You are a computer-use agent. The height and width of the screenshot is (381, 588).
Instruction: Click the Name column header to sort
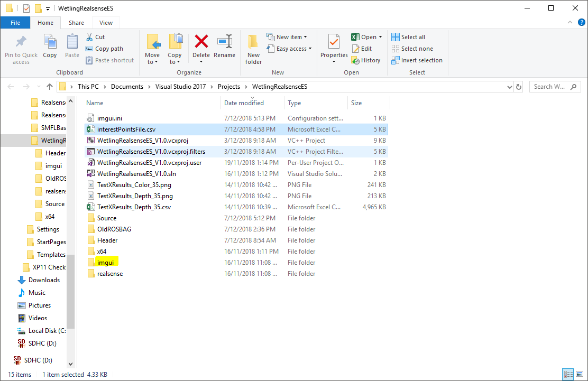[95, 103]
